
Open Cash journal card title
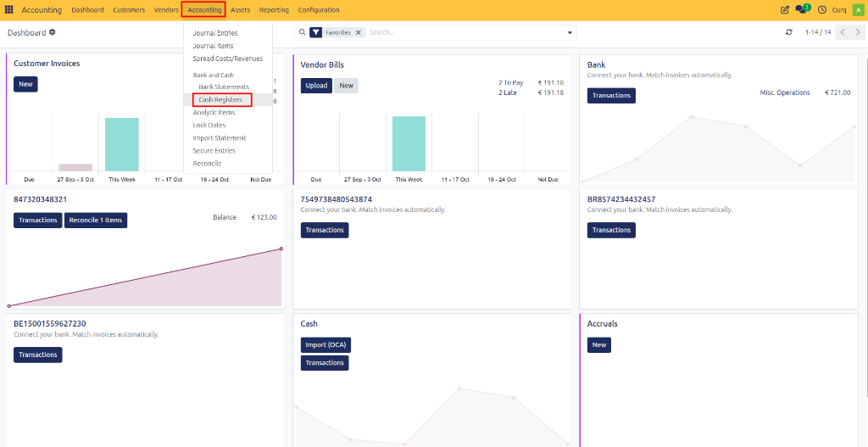(309, 324)
